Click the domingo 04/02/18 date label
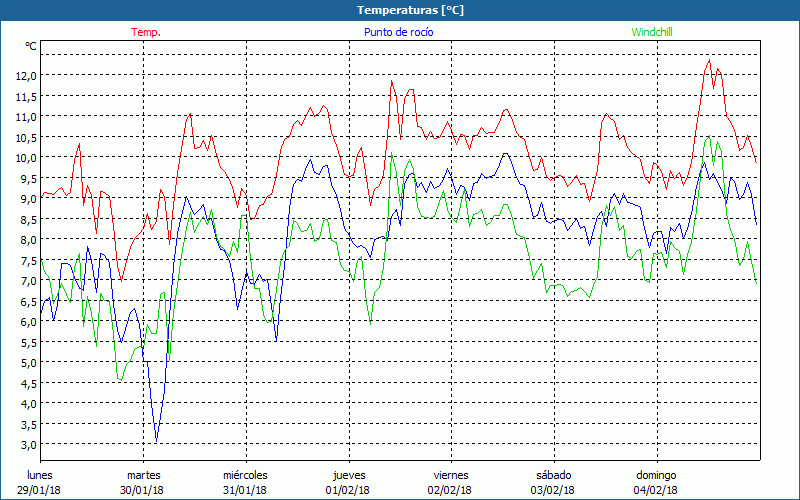The height and width of the screenshot is (500, 800). (656, 482)
